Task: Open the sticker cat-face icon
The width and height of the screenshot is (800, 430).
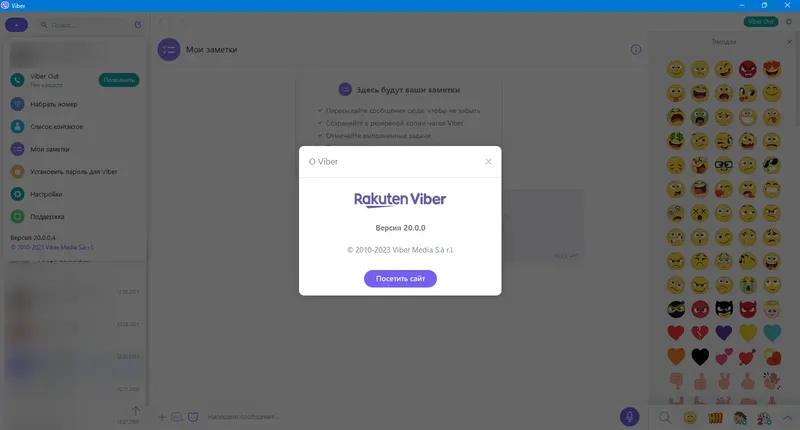Action: point(193,417)
